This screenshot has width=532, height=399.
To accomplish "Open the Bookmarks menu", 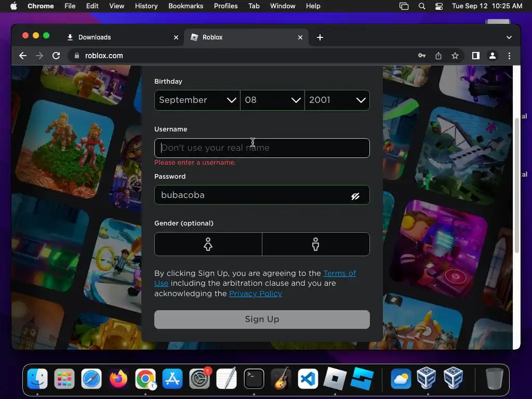I will (x=185, y=6).
